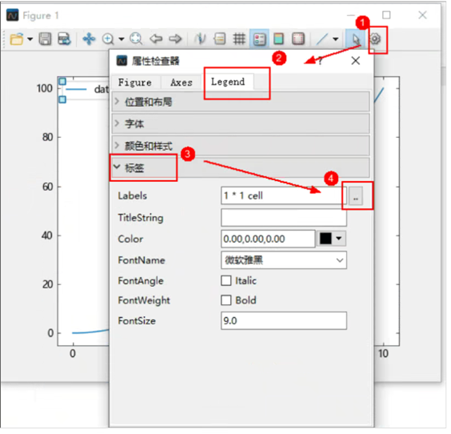Open the black Color swatch picker

coord(331,238)
